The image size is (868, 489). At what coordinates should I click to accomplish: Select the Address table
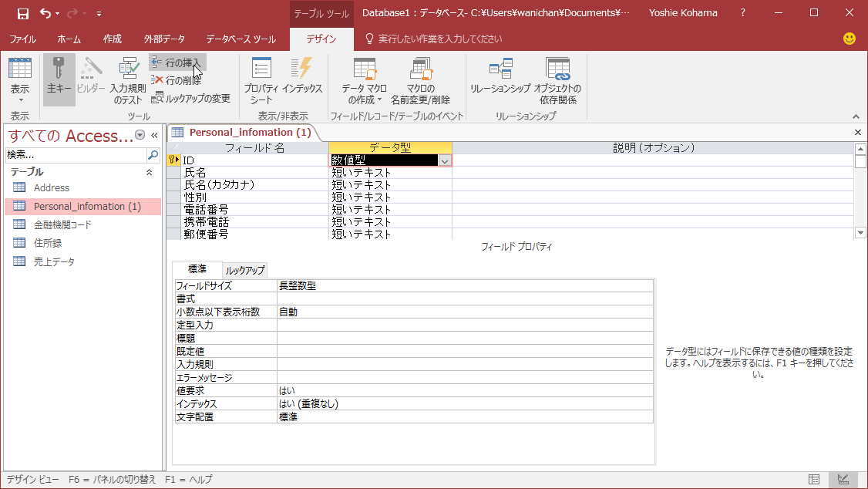coord(83,187)
